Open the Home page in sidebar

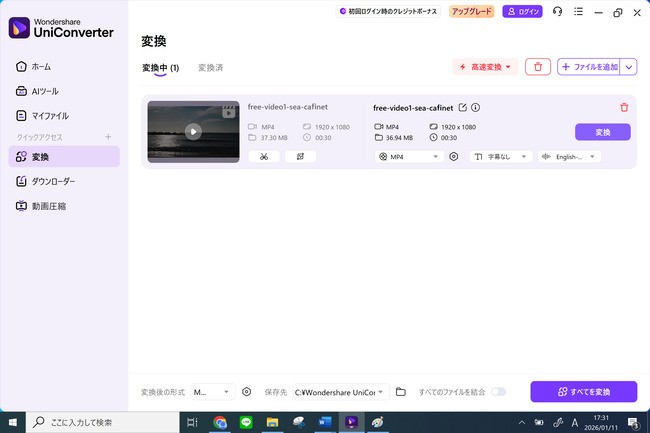click(x=33, y=66)
